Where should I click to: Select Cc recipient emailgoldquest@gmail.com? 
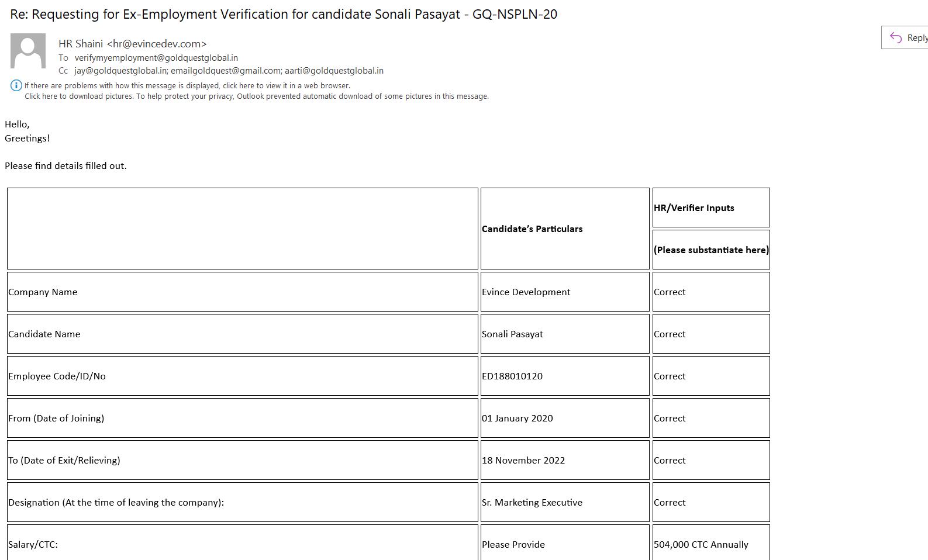(226, 71)
